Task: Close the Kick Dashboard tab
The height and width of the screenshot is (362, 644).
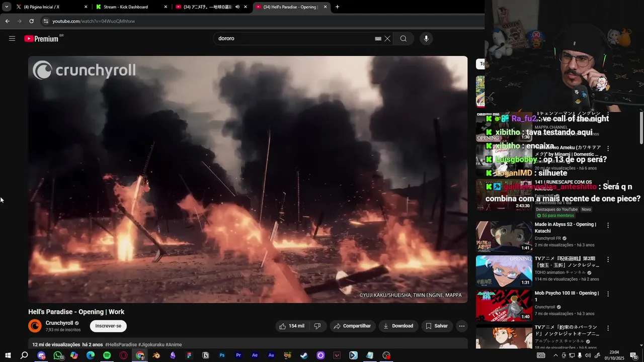Action: point(166,7)
